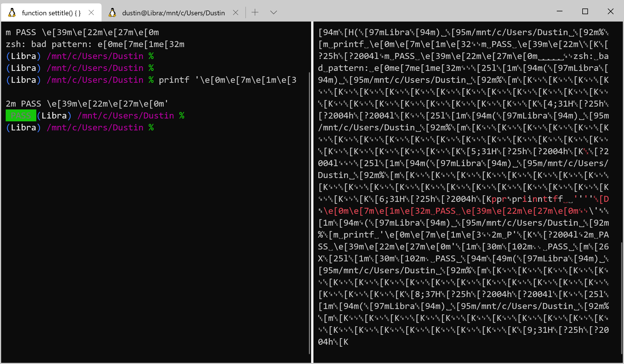Click the printf command line in left pane
624x364 pixels.
point(227,80)
